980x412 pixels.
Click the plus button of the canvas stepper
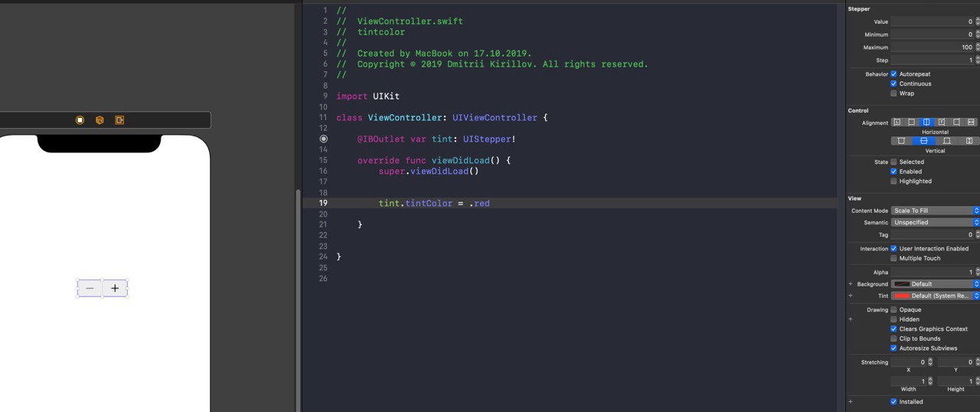pyautogui.click(x=115, y=288)
